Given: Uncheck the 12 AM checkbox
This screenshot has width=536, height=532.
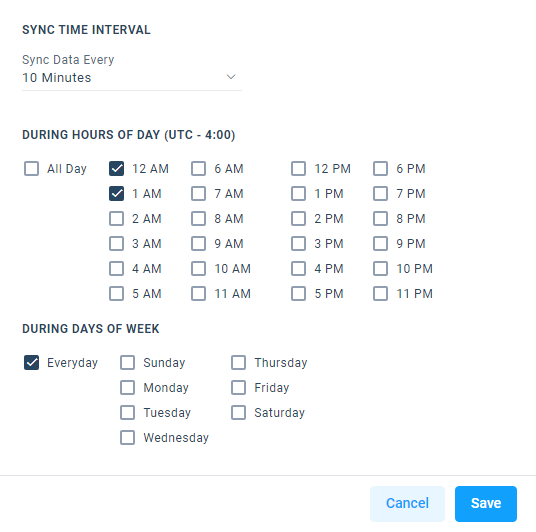Looking at the screenshot, I should coord(117,169).
